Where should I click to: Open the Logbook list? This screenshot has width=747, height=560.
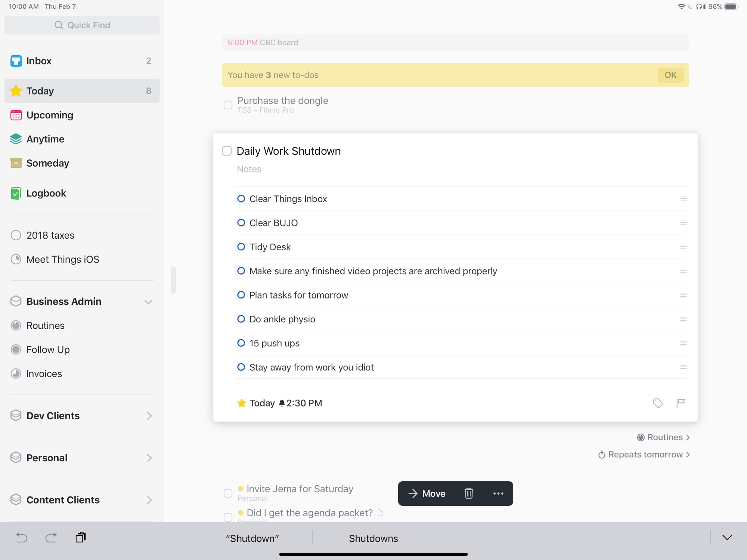[x=46, y=193]
